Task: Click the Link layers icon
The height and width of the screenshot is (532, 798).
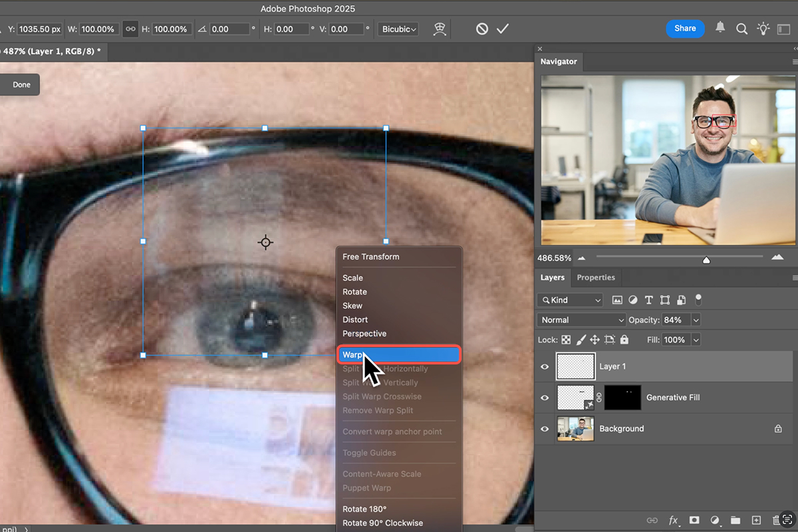Action: 652,521
